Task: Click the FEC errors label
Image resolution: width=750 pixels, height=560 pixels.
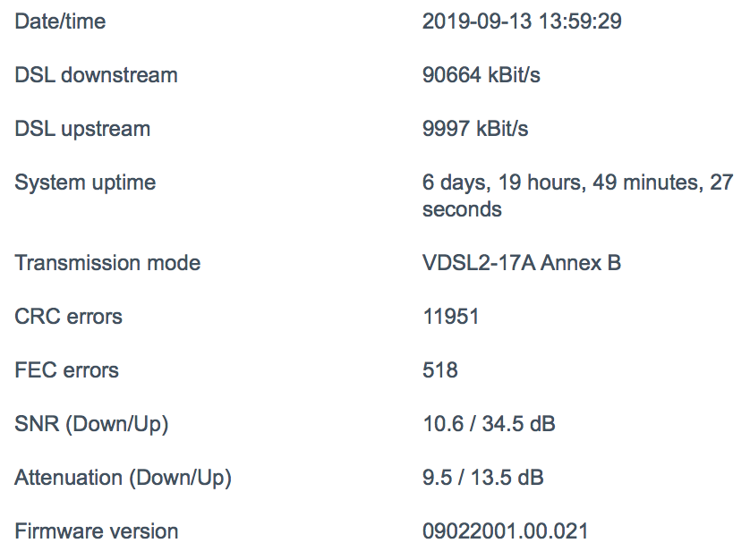Action: (66, 370)
